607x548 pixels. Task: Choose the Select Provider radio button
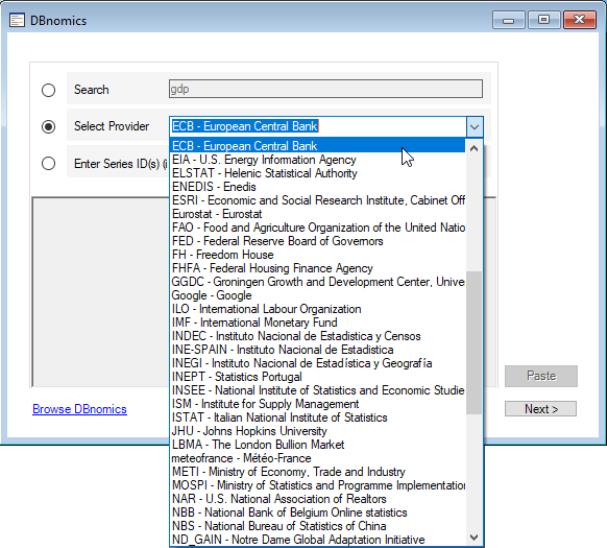47,127
